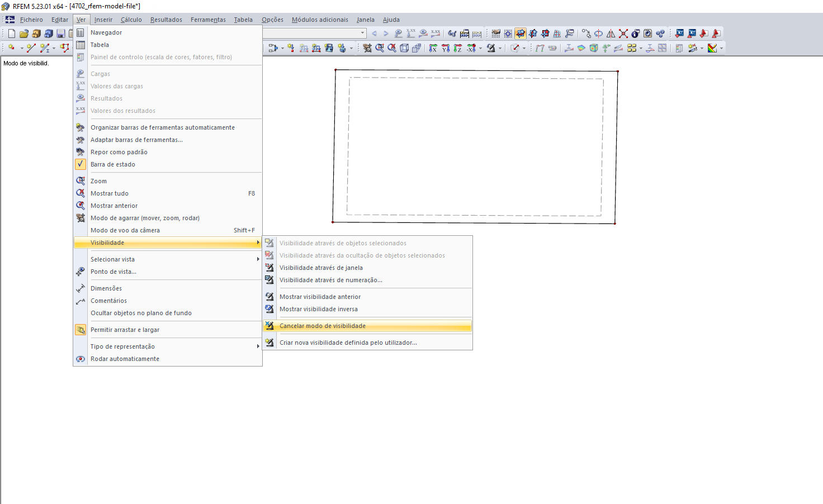Select the new line tool icon
This screenshot has height=504, width=823.
tap(31, 48)
